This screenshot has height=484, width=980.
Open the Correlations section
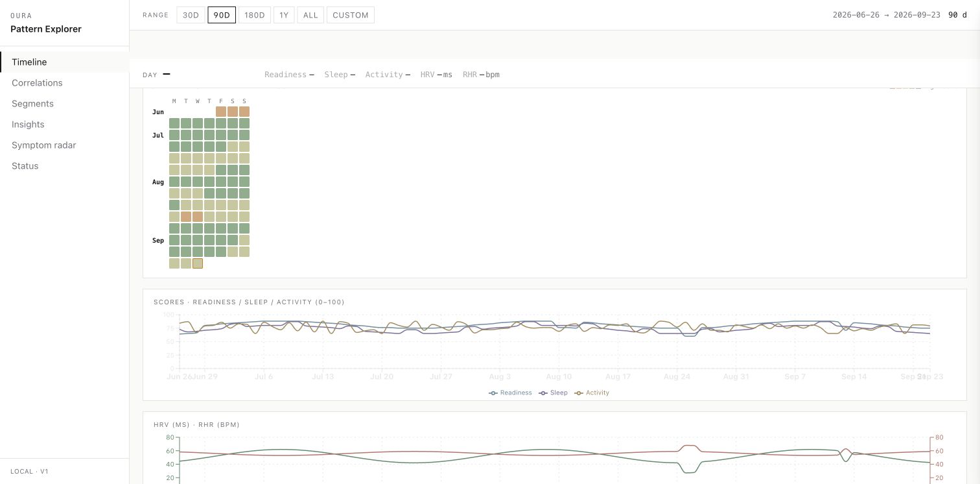click(65, 83)
